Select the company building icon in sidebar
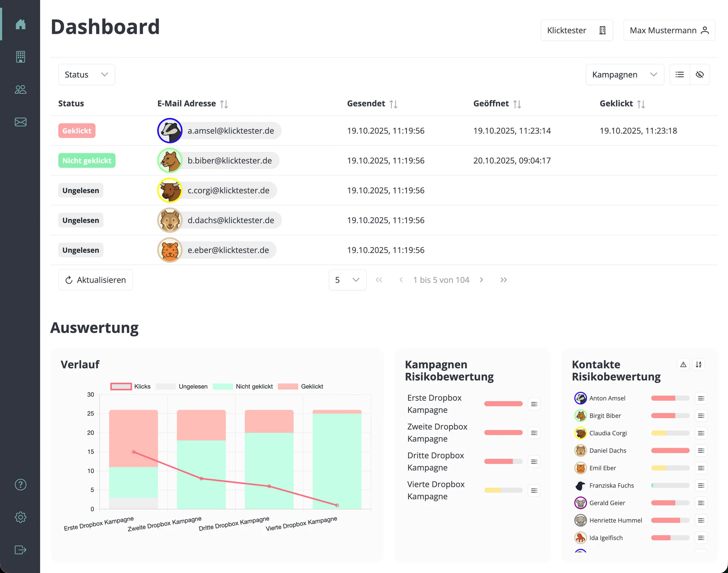The image size is (728, 573). [20, 56]
